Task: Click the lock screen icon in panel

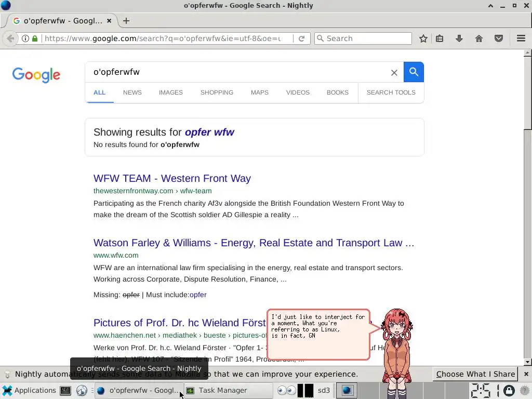Action: (x=509, y=391)
